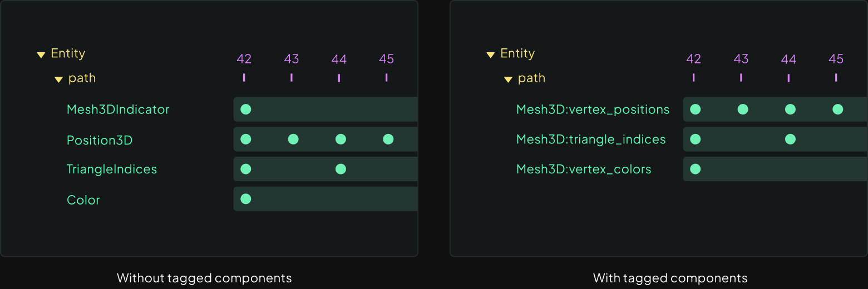868x289 pixels.
Task: Select Mesh3D:vertex_colors component
Action: pyautogui.click(x=584, y=170)
